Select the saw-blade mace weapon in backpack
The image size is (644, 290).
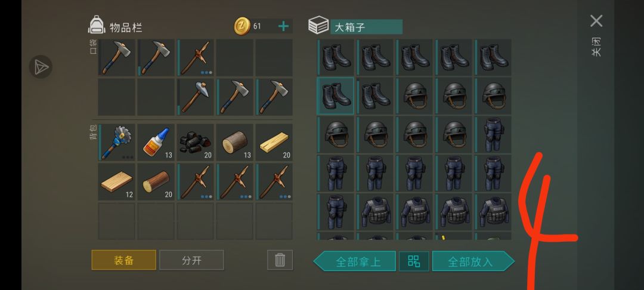[116, 142]
